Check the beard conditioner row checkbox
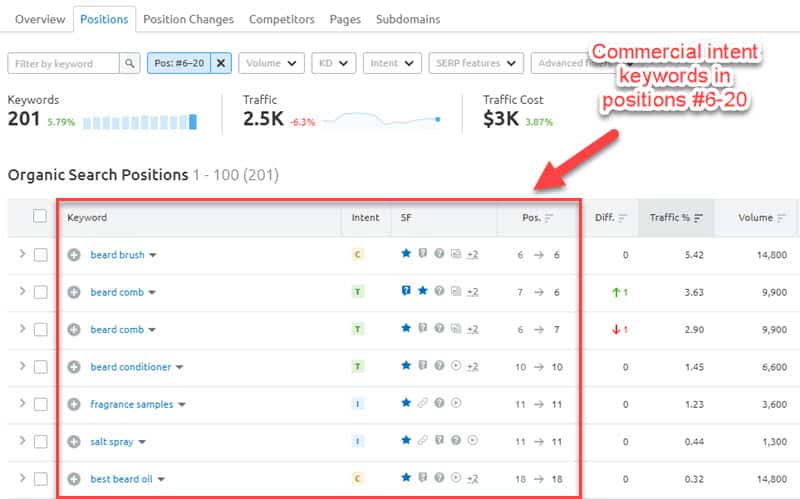The width and height of the screenshot is (800, 499). tap(40, 367)
